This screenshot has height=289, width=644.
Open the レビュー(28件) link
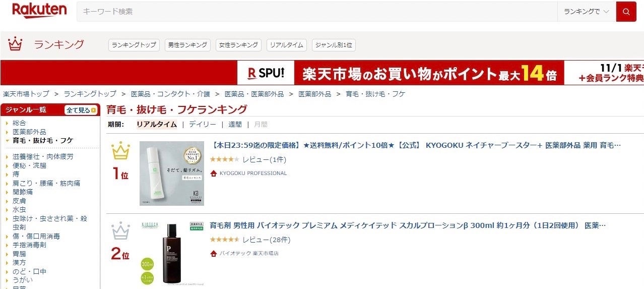coord(266,240)
